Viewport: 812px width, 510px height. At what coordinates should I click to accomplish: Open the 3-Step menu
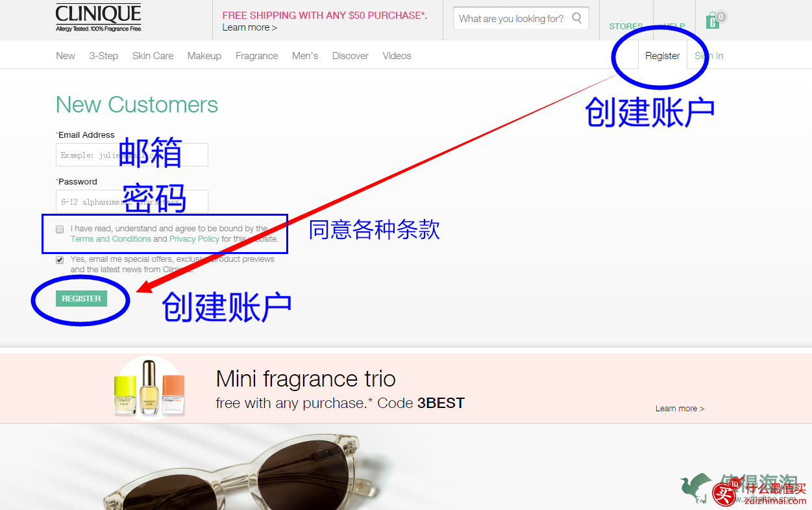pyautogui.click(x=104, y=56)
